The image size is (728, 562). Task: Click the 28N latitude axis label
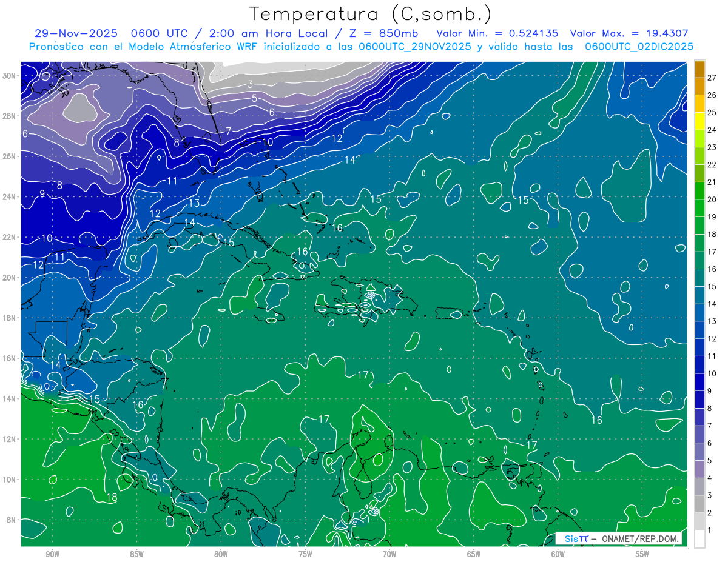[x=9, y=116]
